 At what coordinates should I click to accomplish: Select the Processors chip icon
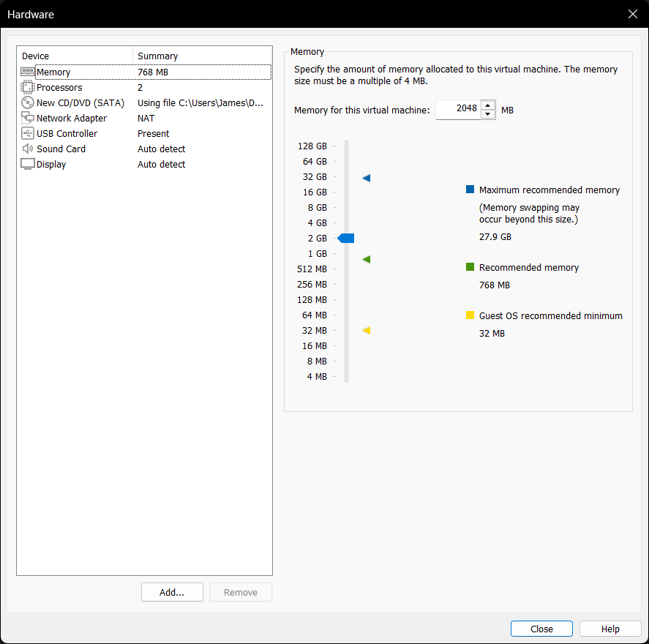pos(28,88)
